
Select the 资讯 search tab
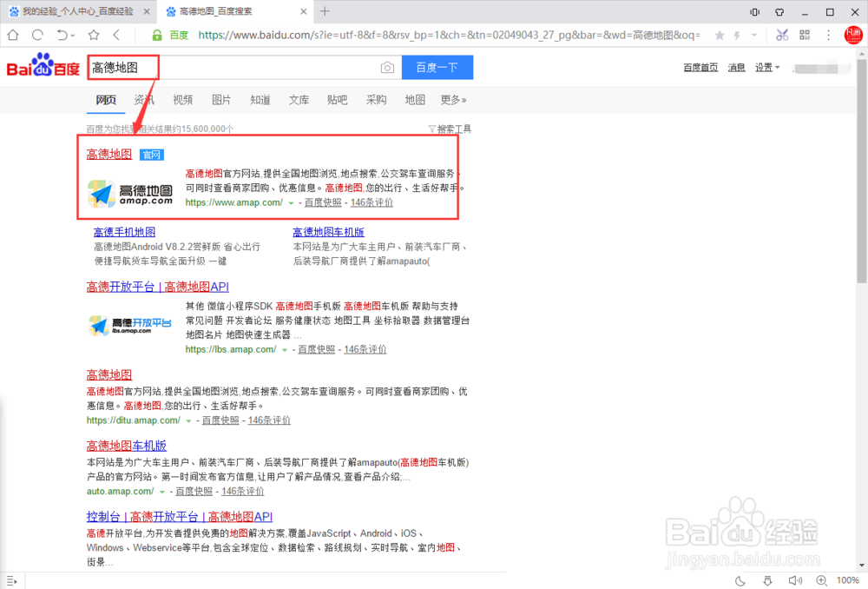point(144,100)
